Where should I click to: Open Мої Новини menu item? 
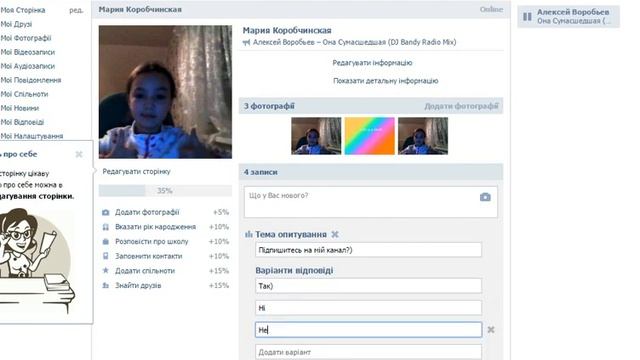coord(20,108)
